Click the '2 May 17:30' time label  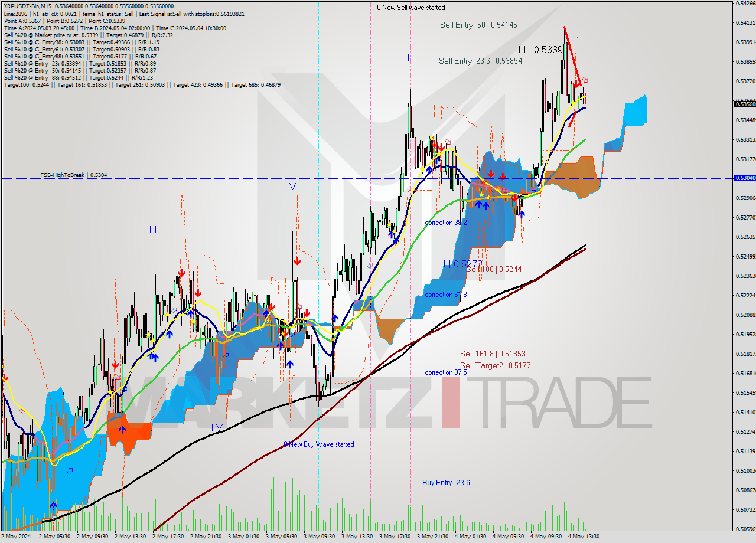tap(168, 537)
